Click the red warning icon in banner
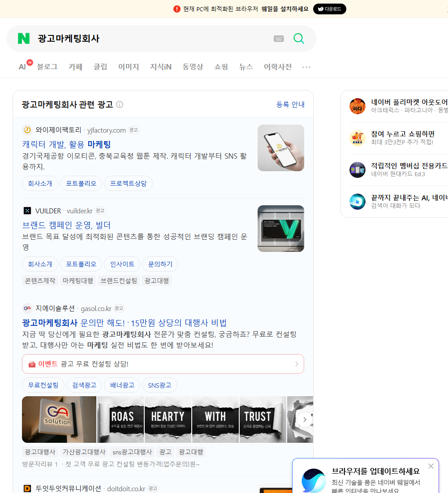Image resolution: width=448 pixels, height=493 pixels. click(177, 9)
